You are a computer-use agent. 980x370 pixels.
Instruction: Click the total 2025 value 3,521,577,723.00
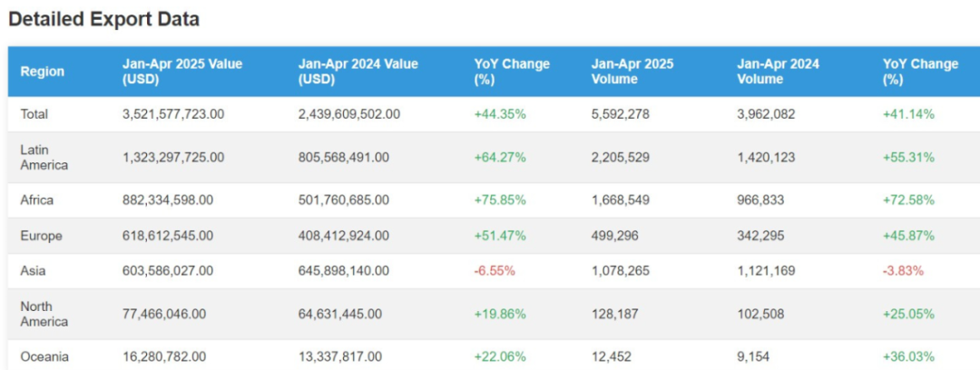[173, 114]
